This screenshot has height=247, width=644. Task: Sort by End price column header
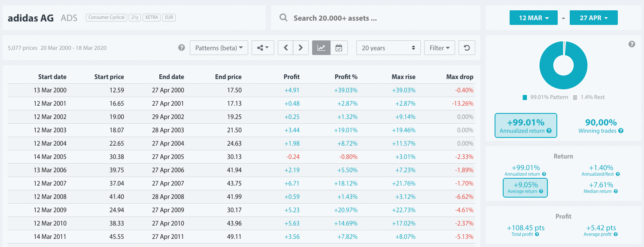pyautogui.click(x=228, y=77)
